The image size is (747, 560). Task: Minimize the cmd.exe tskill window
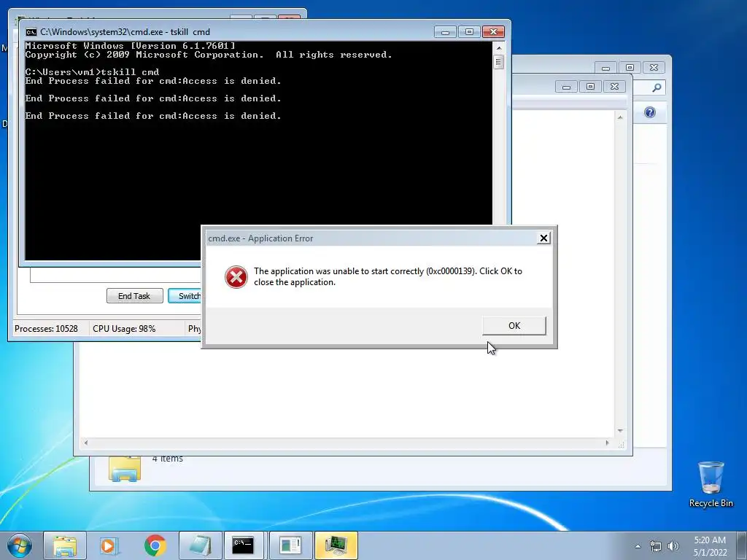click(x=445, y=32)
